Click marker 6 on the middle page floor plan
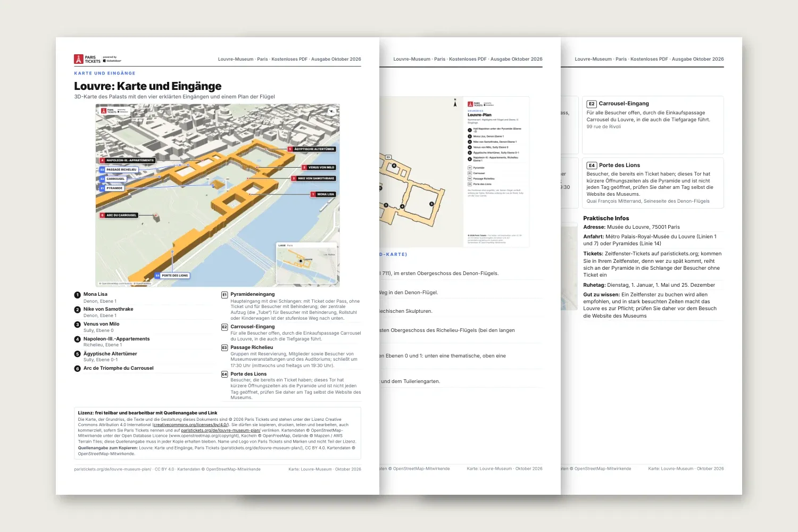Screen dimensions: 798x532 [x=394, y=165]
